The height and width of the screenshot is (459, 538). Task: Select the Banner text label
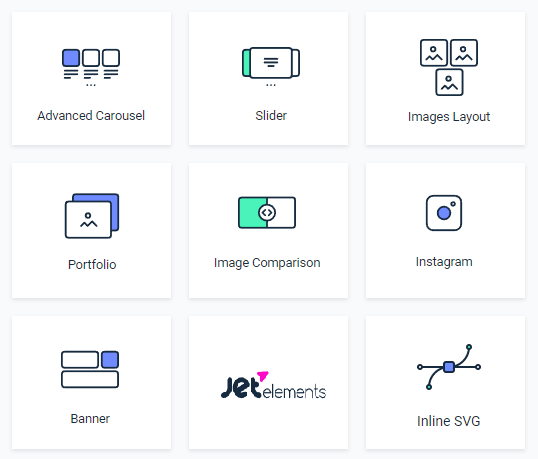(x=90, y=419)
